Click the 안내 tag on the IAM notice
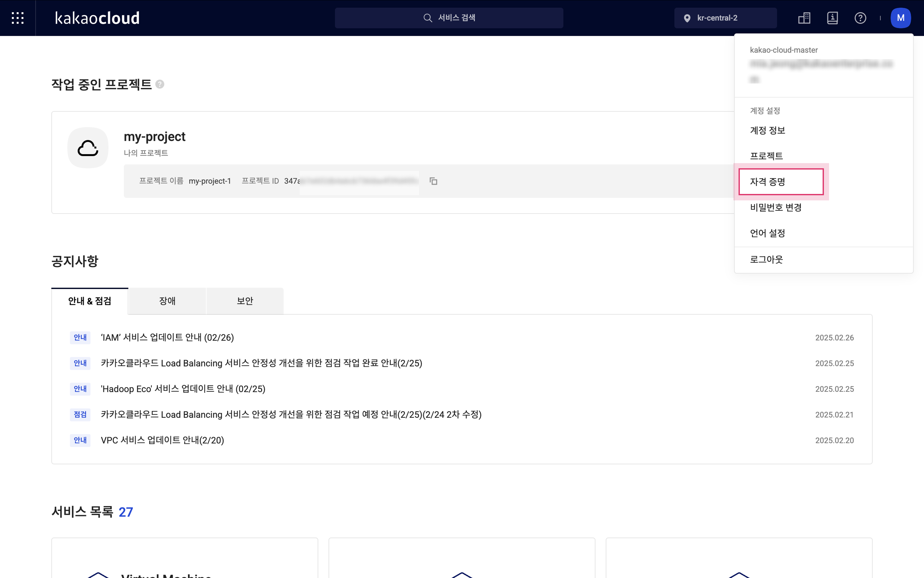The height and width of the screenshot is (578, 924). click(x=80, y=337)
